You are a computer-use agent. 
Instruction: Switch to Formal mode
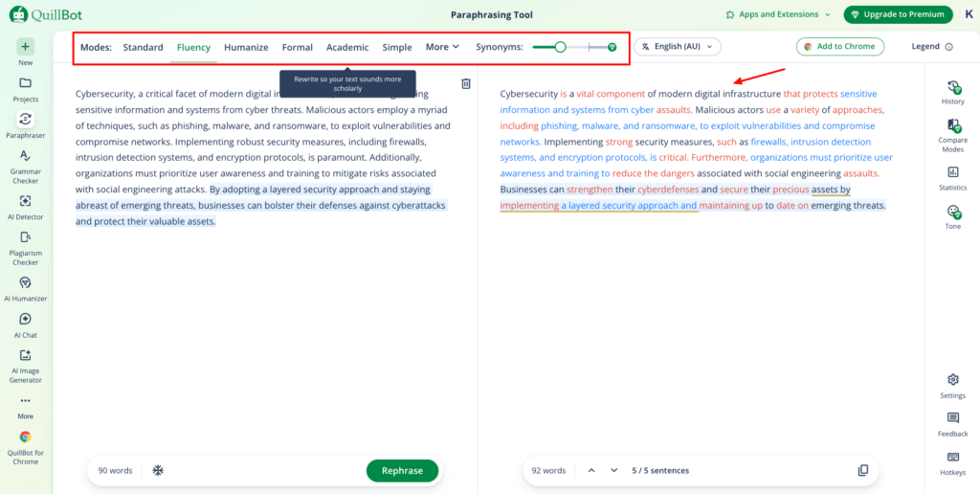tap(298, 47)
